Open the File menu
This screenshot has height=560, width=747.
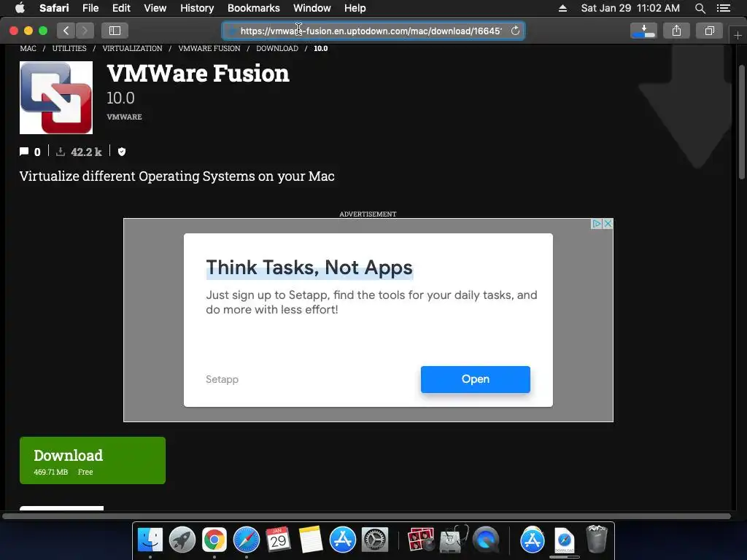(x=90, y=8)
